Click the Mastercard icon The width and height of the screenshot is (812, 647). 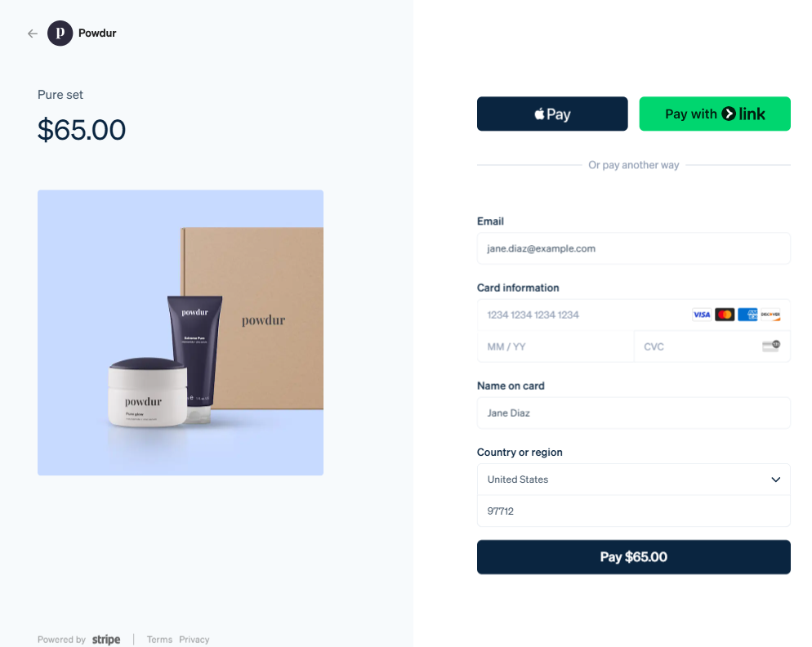[725, 315]
